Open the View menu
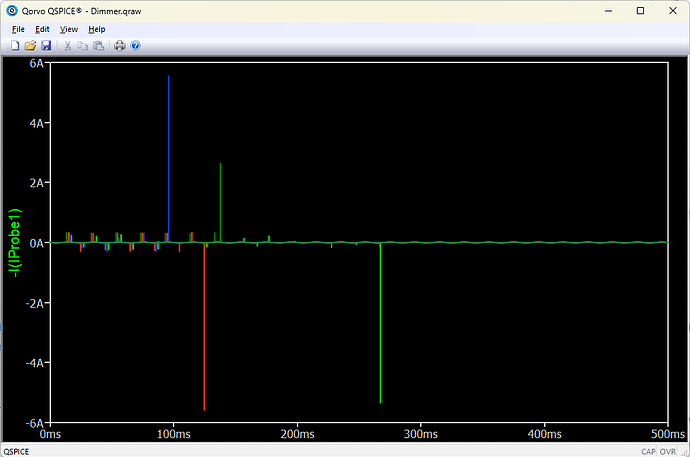The height and width of the screenshot is (457, 690). tap(69, 29)
